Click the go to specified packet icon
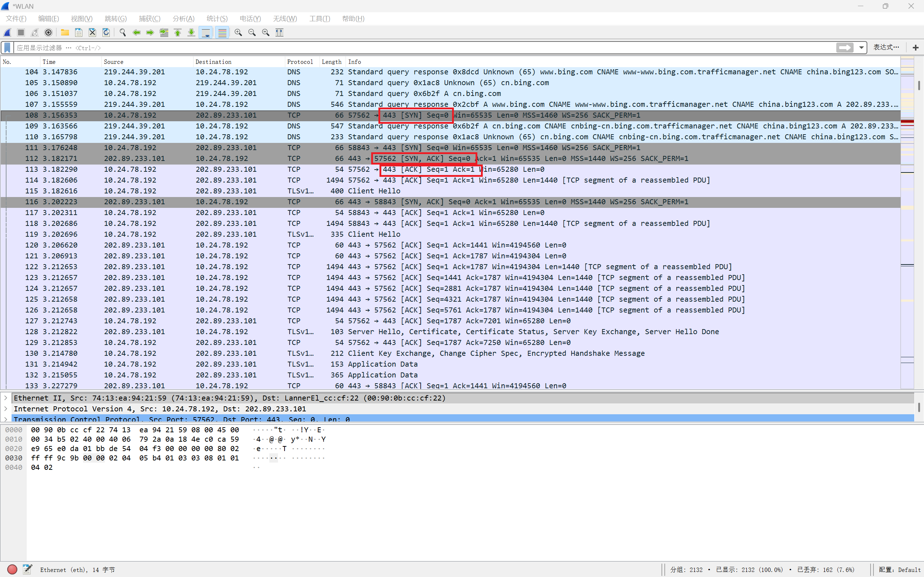Screen dimensions: 924x577 (164, 32)
